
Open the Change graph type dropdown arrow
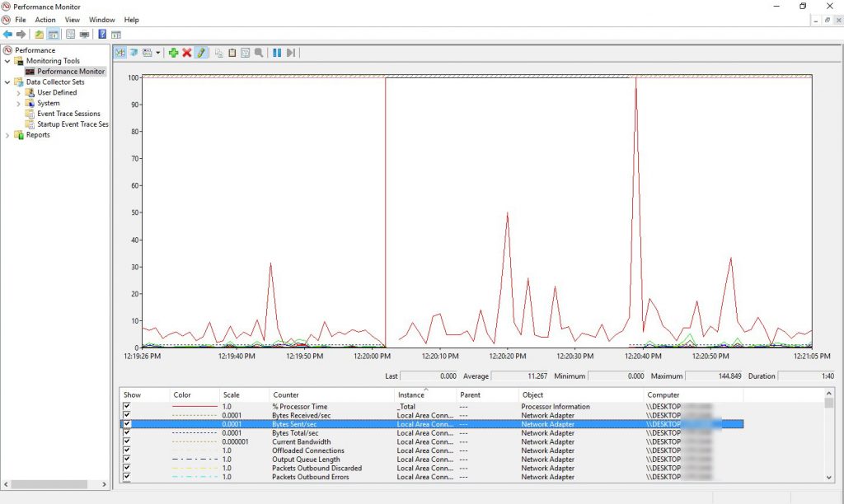(157, 53)
